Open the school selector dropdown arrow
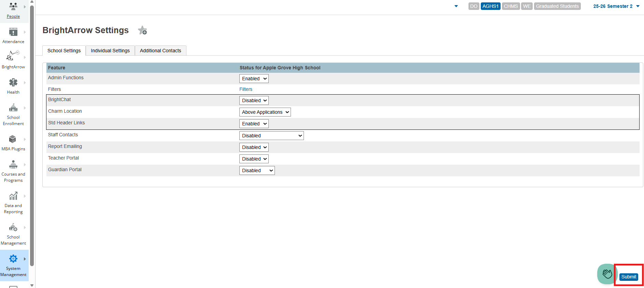Screen dimensions: 644x288 456,6
